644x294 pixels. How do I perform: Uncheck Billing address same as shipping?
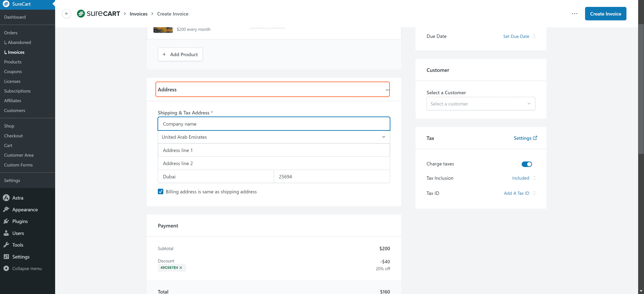click(x=161, y=192)
